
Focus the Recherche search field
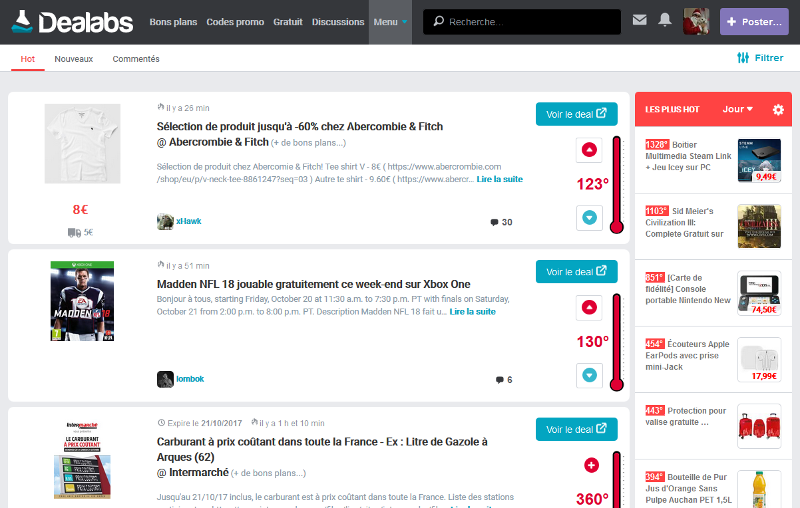522,21
